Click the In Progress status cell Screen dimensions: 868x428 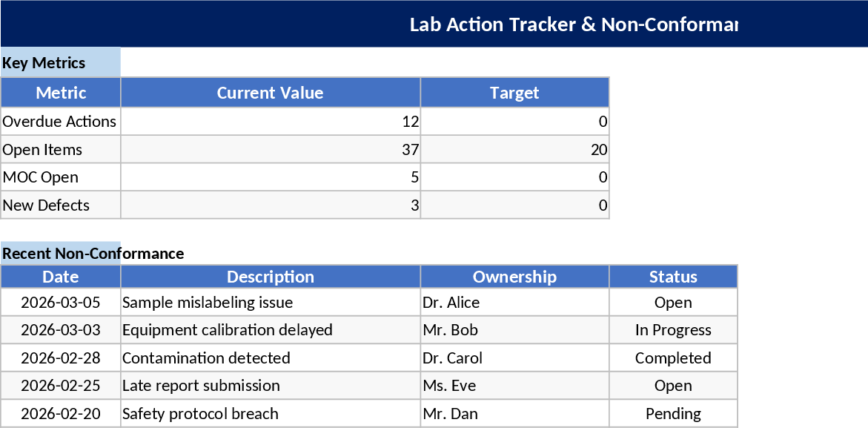[x=673, y=330]
